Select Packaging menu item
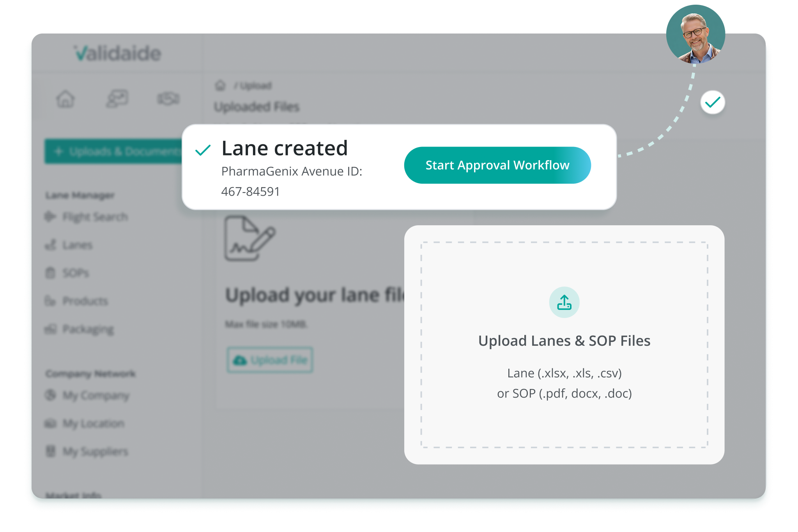The height and width of the screenshot is (532, 798). click(88, 329)
